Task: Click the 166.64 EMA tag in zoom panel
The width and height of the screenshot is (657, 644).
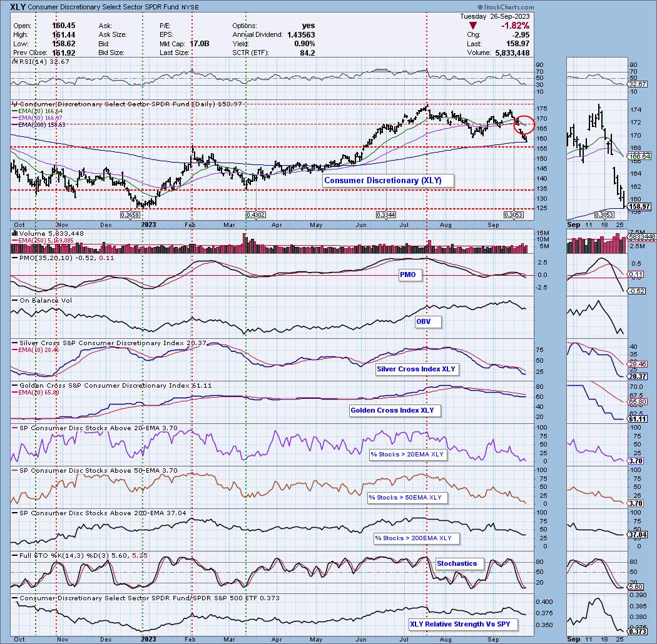Action: click(x=640, y=156)
